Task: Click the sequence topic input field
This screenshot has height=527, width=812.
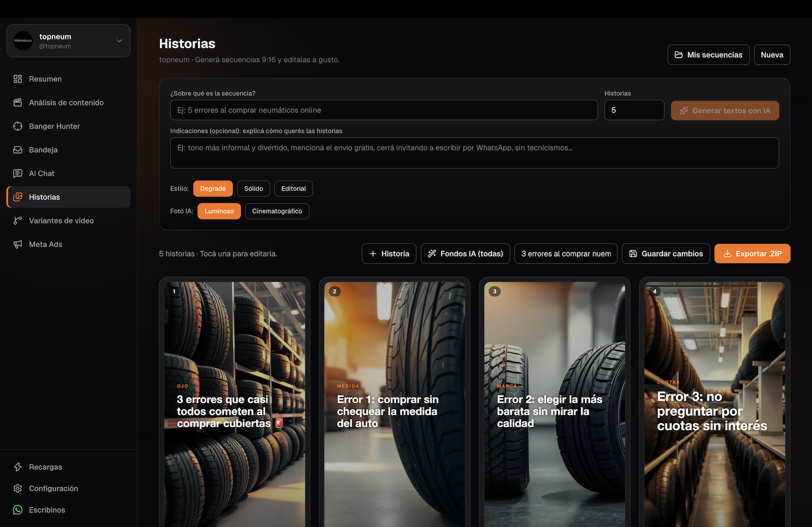Action: pyautogui.click(x=384, y=110)
